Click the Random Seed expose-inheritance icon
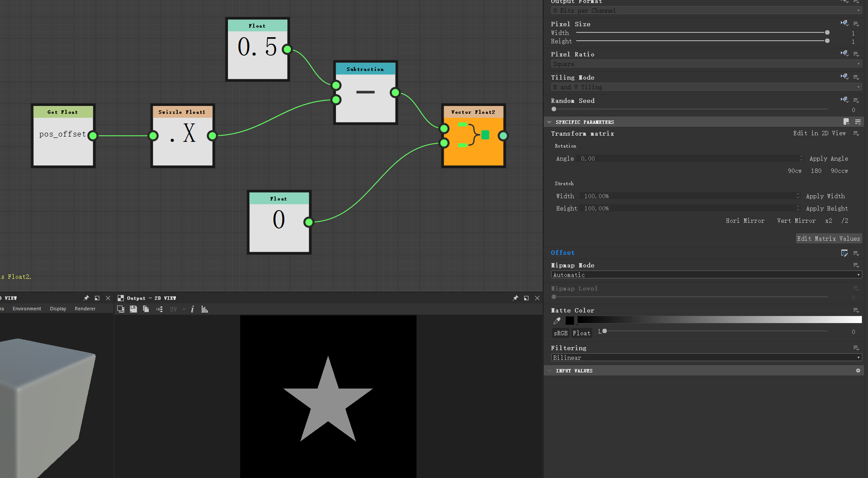This screenshot has height=478, width=868. point(844,100)
